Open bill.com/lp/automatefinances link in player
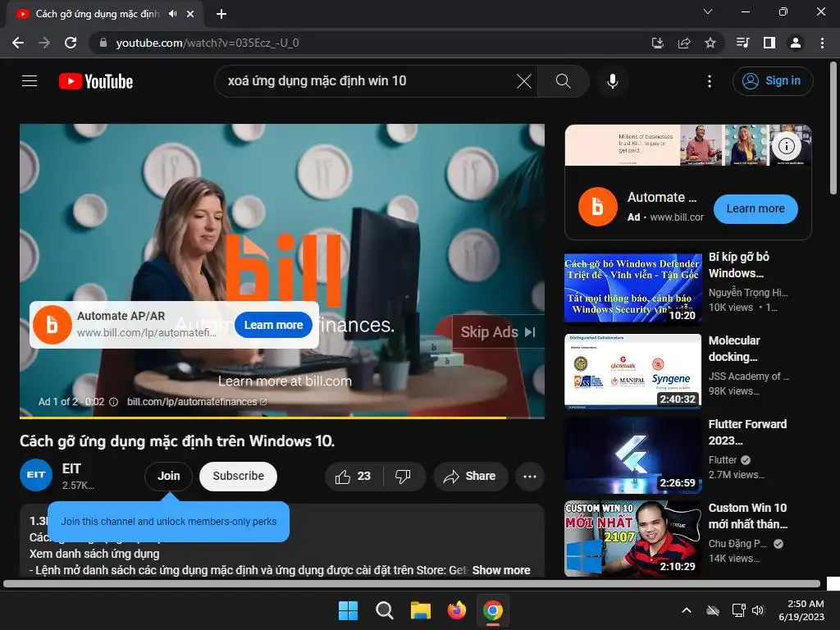Image resolution: width=840 pixels, height=630 pixels. point(197,402)
